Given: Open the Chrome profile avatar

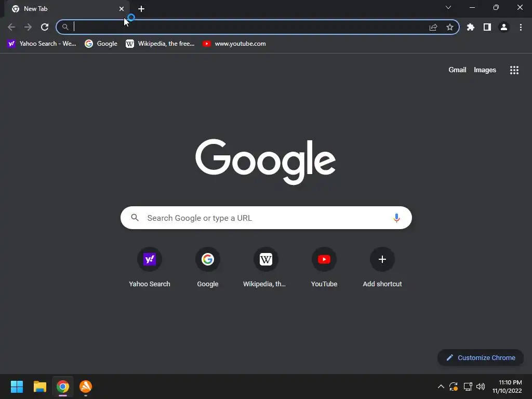Looking at the screenshot, I should point(504,27).
